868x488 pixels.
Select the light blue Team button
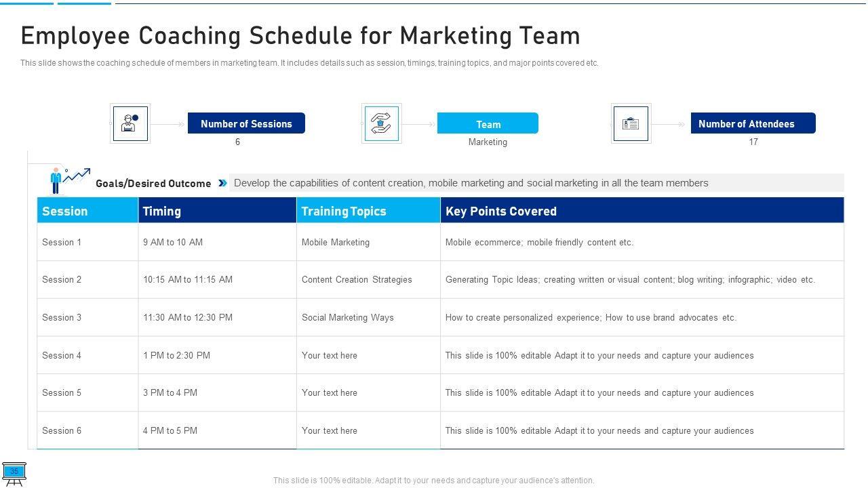click(x=488, y=123)
